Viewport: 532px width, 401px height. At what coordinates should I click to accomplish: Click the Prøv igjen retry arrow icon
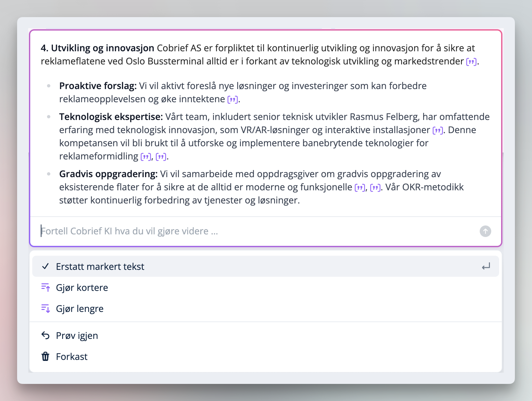(x=45, y=336)
